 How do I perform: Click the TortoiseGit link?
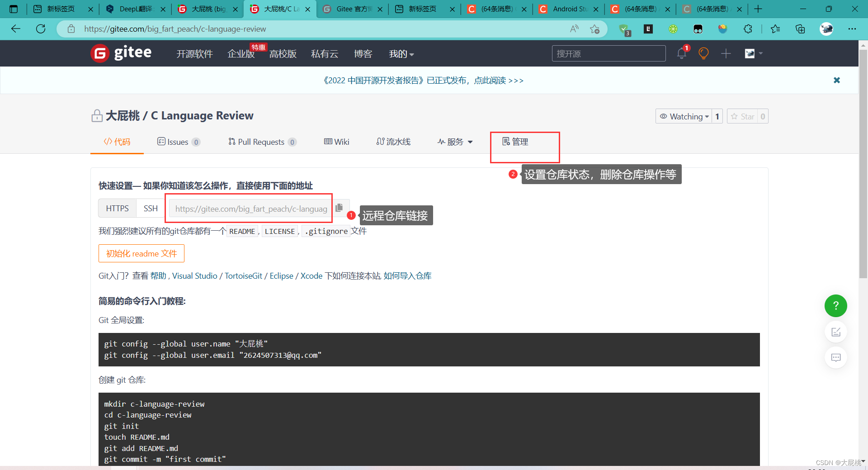243,276
